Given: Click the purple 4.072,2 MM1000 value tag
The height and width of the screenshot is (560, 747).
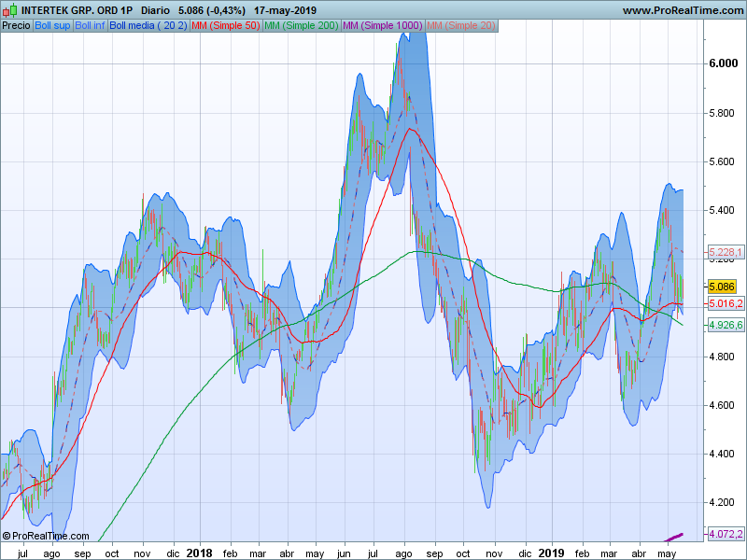Looking at the screenshot, I should click(x=726, y=534).
